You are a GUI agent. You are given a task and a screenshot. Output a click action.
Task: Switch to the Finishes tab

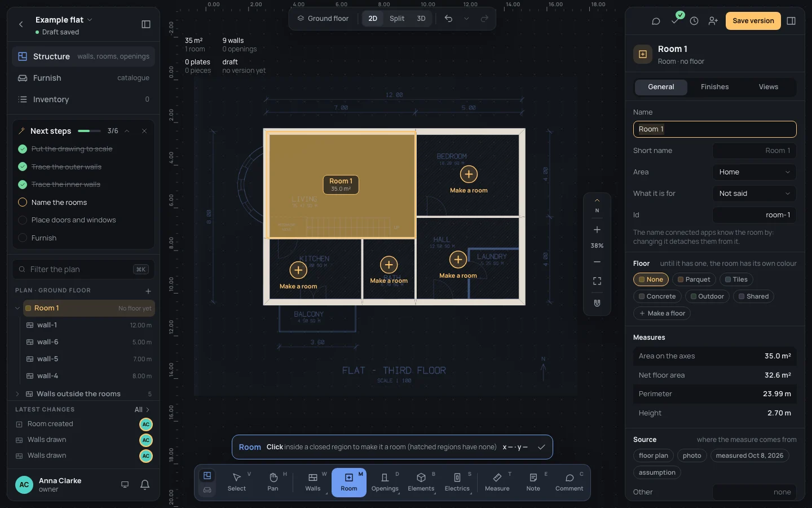(x=714, y=87)
